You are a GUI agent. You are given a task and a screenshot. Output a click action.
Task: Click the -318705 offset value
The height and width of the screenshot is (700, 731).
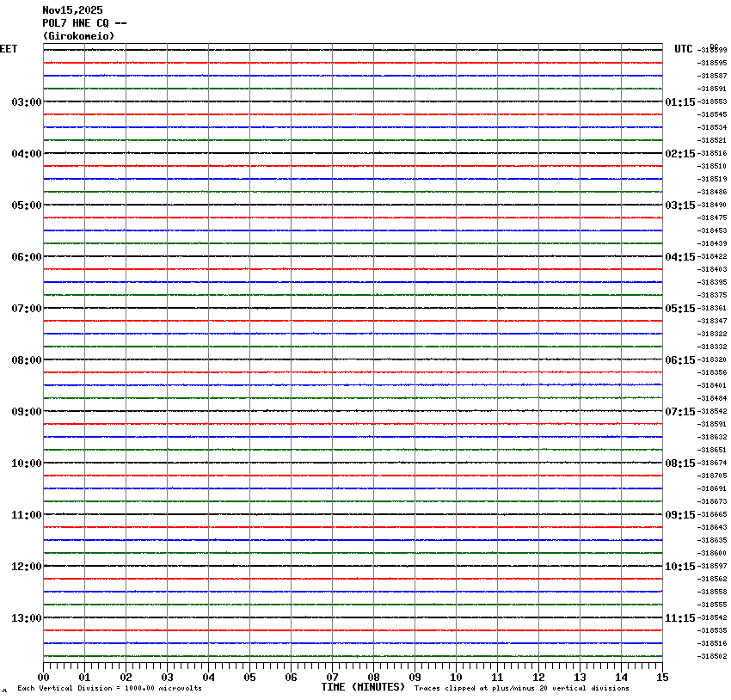pos(713,476)
